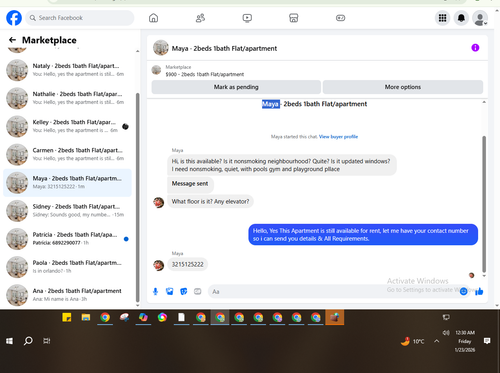Open the highlighted orange taskbar app
This screenshot has width=500, height=373.
[x=335, y=317]
